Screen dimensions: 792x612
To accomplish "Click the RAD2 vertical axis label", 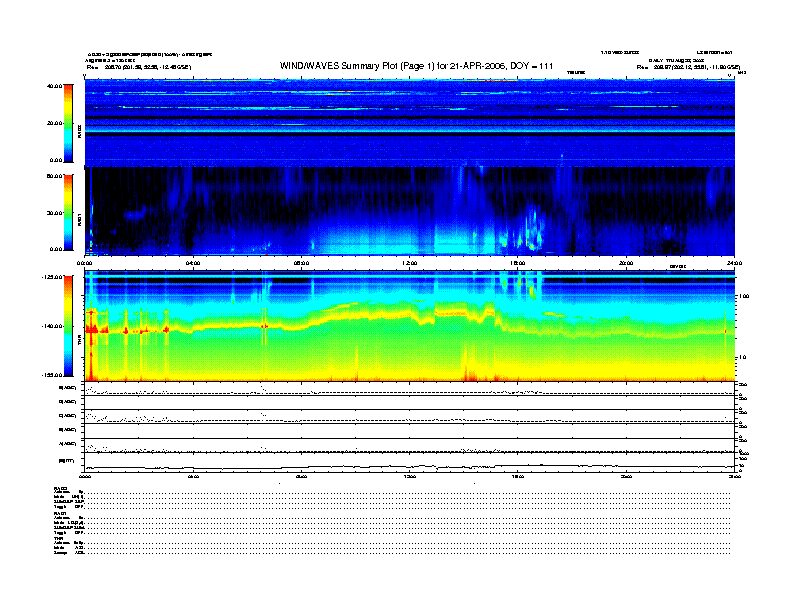I will pos(79,132).
